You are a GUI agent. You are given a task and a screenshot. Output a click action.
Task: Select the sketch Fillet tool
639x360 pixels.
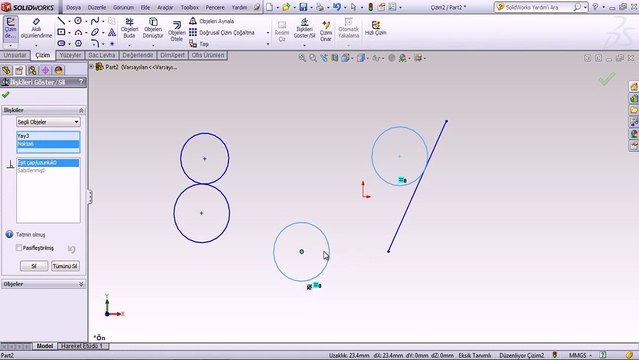(95, 43)
